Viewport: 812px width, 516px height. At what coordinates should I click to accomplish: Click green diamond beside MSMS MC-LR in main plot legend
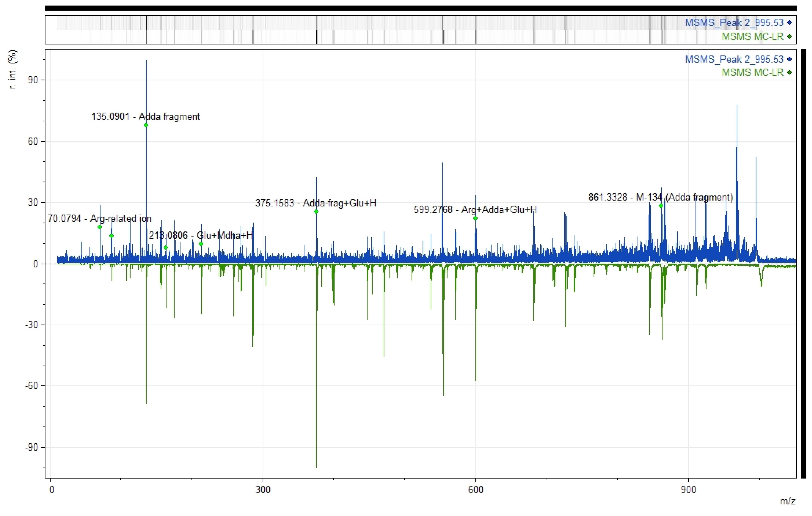point(789,72)
